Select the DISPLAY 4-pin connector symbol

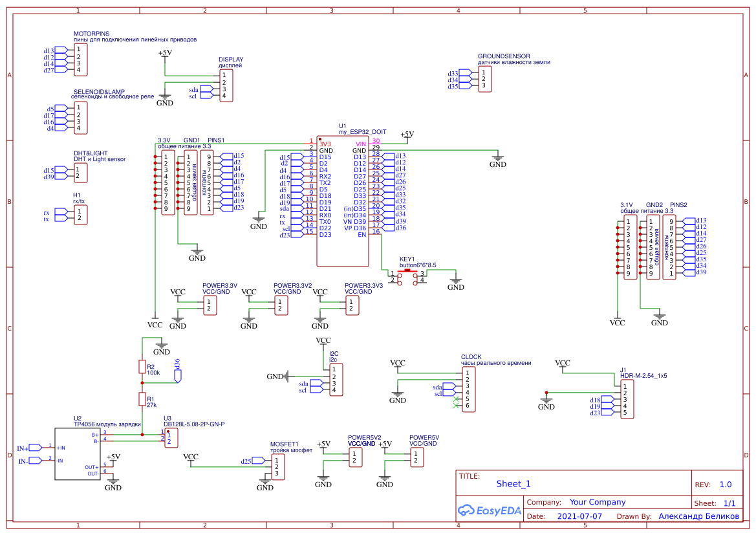tap(226, 85)
